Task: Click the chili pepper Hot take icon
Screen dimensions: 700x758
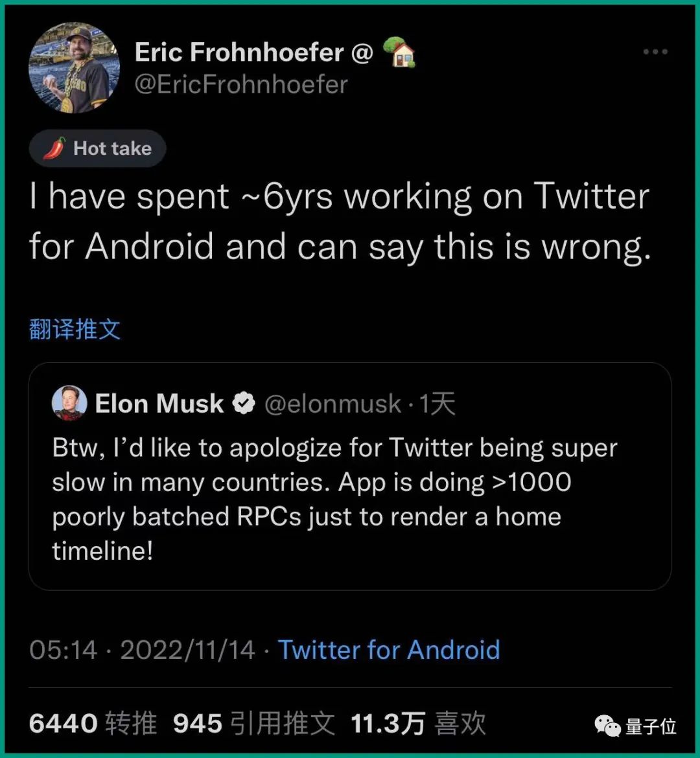Action: pyautogui.click(x=54, y=148)
